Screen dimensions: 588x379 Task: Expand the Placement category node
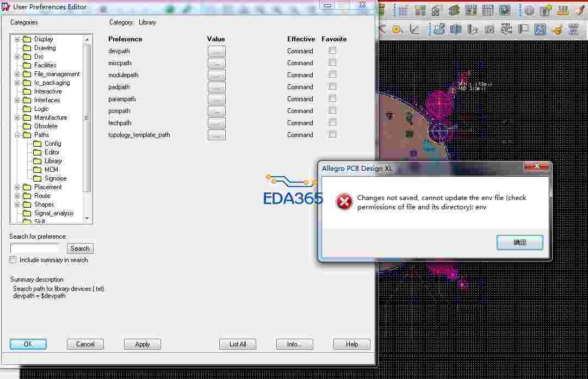17,187
